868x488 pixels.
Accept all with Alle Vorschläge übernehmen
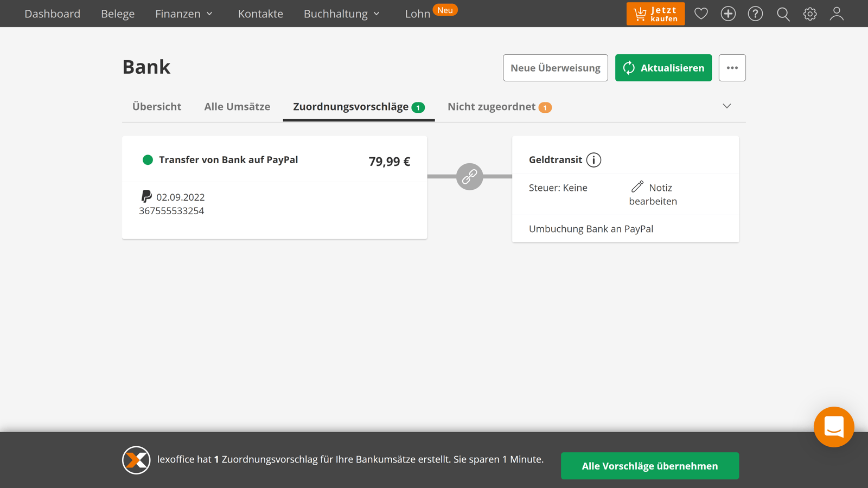pos(649,466)
